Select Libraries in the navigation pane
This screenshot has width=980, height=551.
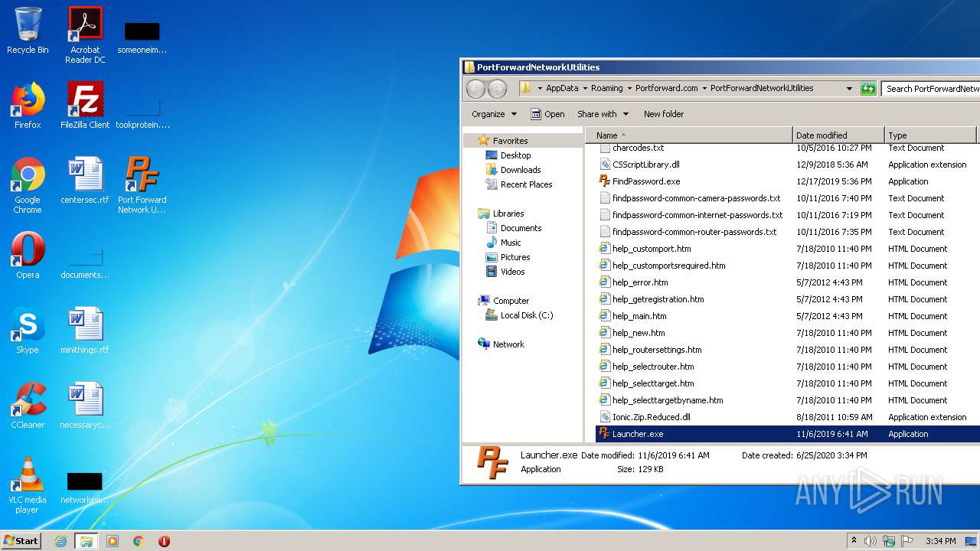(508, 214)
